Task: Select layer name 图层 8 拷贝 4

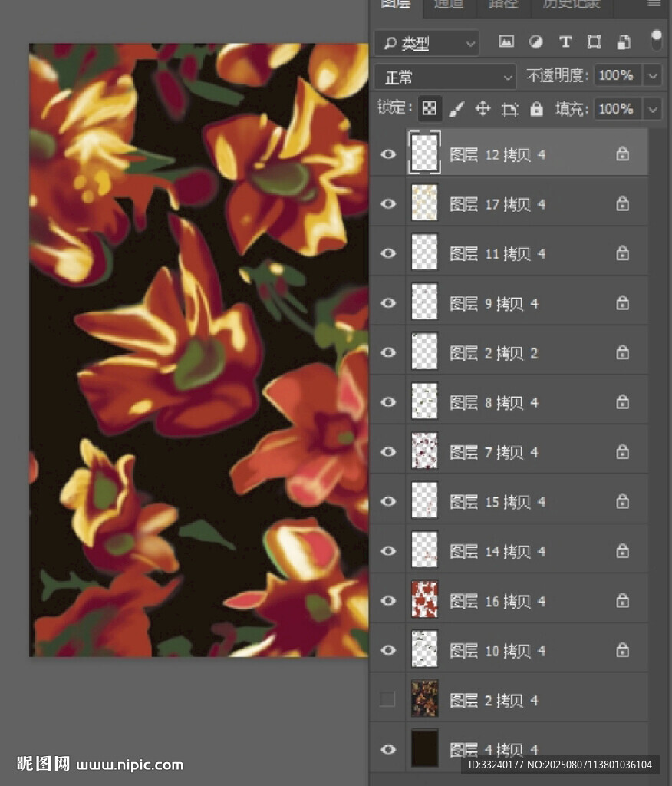Action: tap(493, 402)
